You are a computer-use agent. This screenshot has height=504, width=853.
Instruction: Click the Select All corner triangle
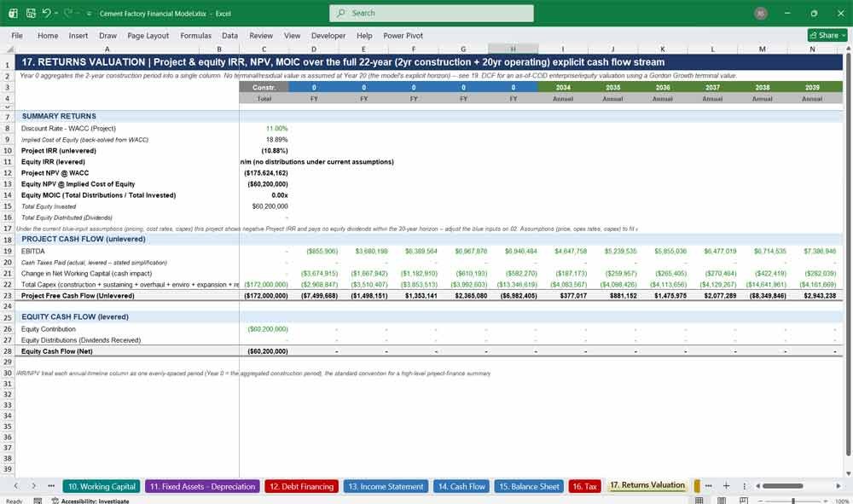pyautogui.click(x=9, y=49)
